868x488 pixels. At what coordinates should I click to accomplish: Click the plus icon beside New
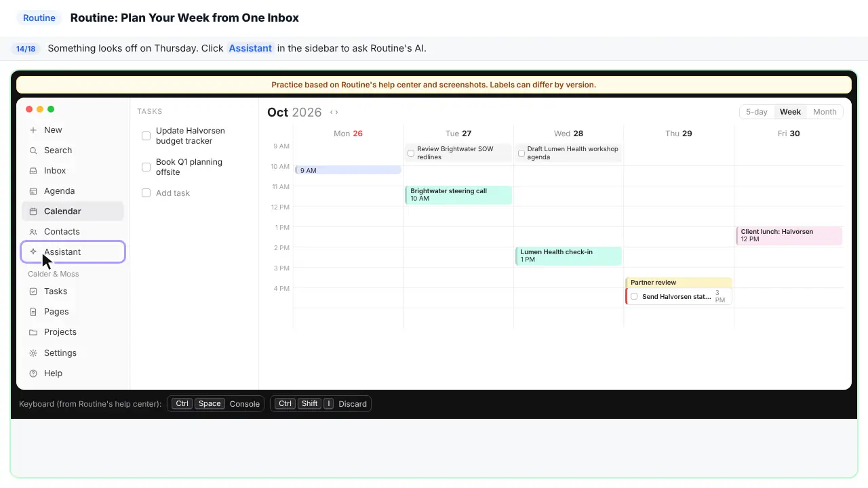click(33, 130)
